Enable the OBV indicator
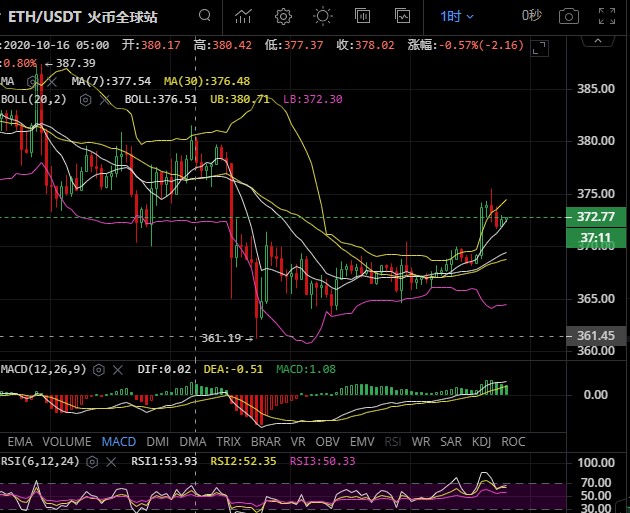The width and height of the screenshot is (630, 513). click(327, 441)
